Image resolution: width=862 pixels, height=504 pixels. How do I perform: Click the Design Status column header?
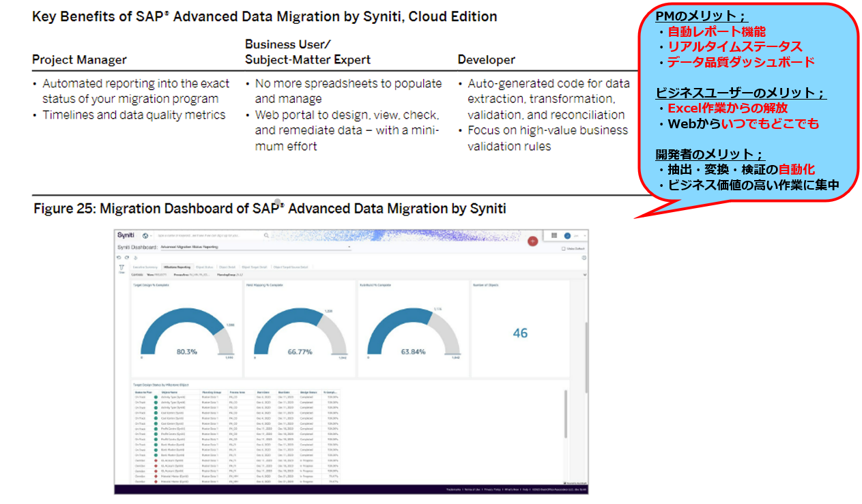tap(308, 392)
